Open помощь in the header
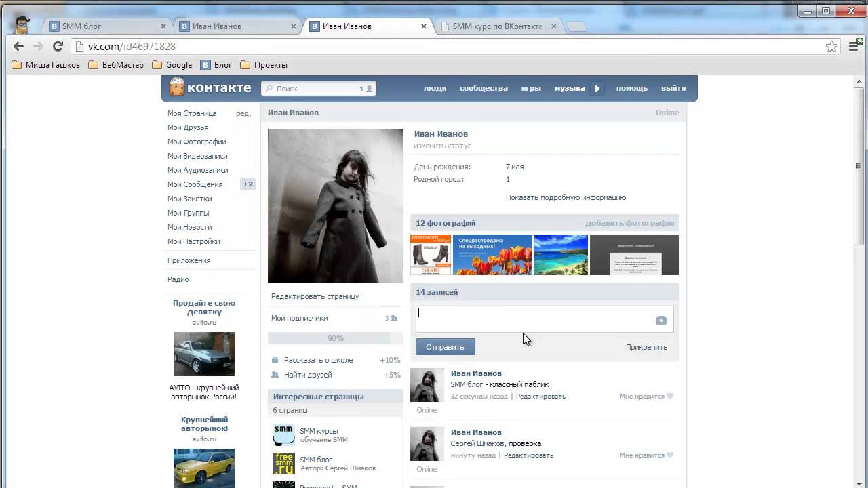Screen dimensions: 868x488 (631, 88)
